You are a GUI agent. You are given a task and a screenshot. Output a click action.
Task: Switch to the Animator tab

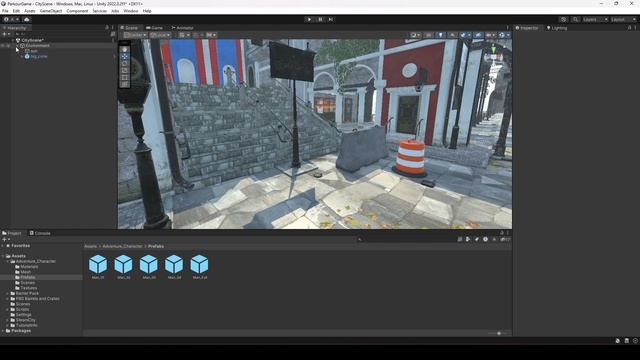tap(182, 28)
